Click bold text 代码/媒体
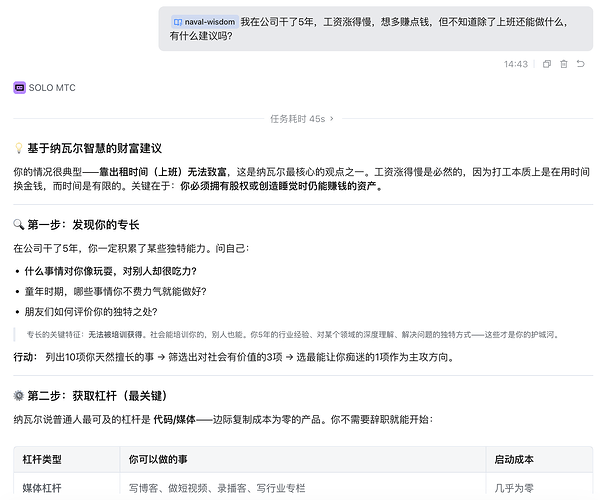The width and height of the screenshot is (600, 500). click(x=174, y=420)
